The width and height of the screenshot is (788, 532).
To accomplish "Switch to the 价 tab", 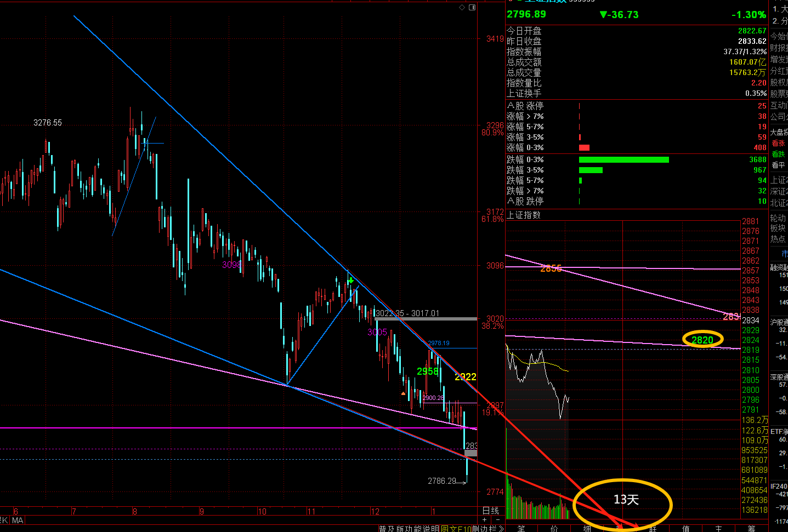I will 554,528.
